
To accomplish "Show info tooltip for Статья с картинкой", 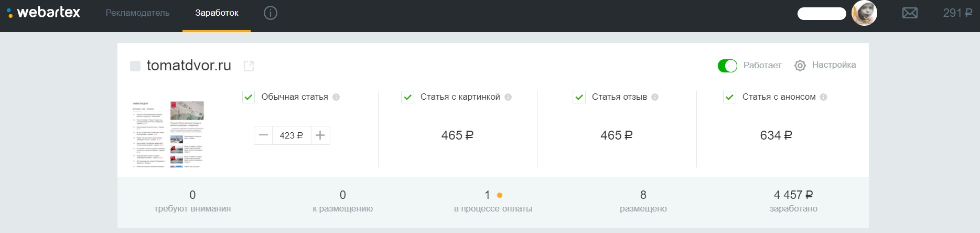I will tap(508, 97).
